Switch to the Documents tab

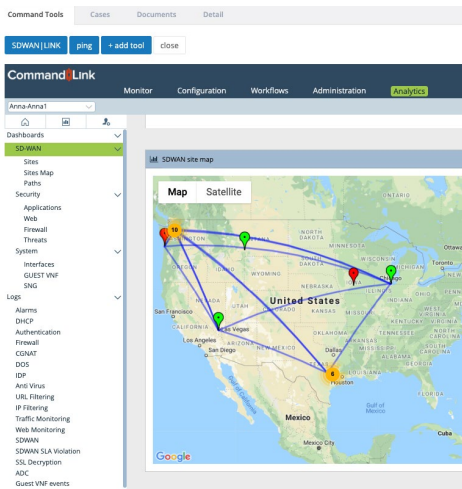156,14
